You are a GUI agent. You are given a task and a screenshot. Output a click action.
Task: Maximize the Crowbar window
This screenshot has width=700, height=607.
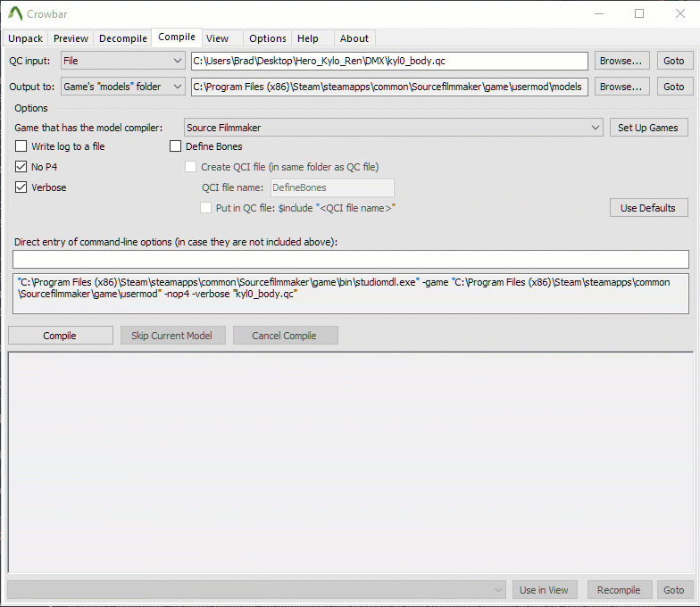pyautogui.click(x=639, y=14)
